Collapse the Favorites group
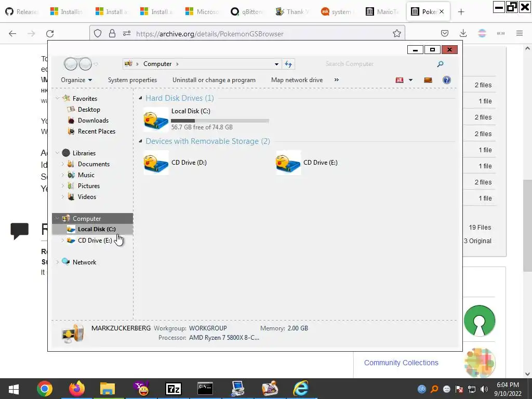 point(57,98)
